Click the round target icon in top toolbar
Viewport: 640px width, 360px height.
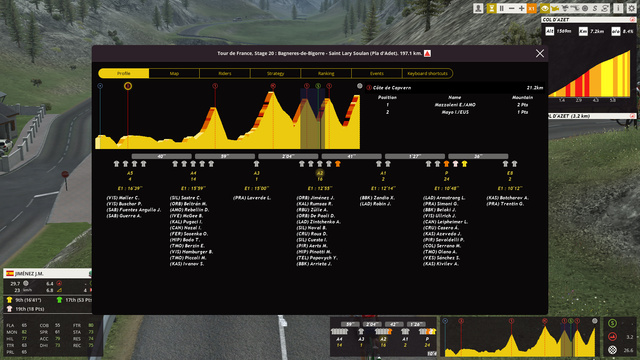click(x=585, y=8)
